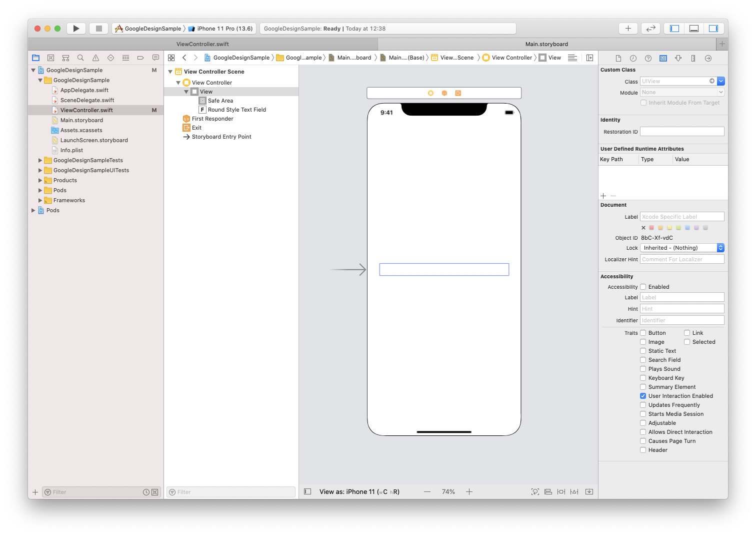The height and width of the screenshot is (536, 756).
Task: Collapse the GoogleDesignSample project root
Action: [x=33, y=70]
